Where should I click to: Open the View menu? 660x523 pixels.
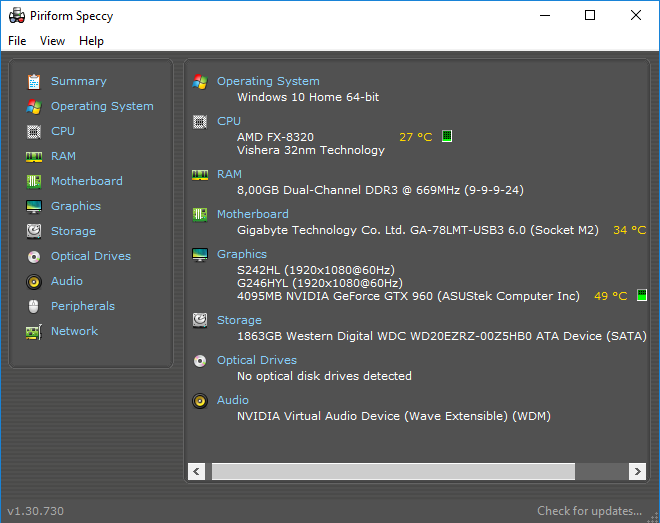[x=52, y=41]
